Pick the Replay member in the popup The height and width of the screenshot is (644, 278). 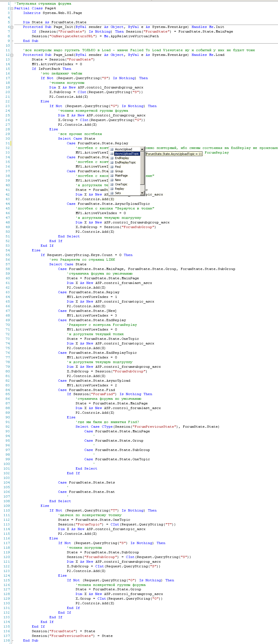click(x=120, y=189)
